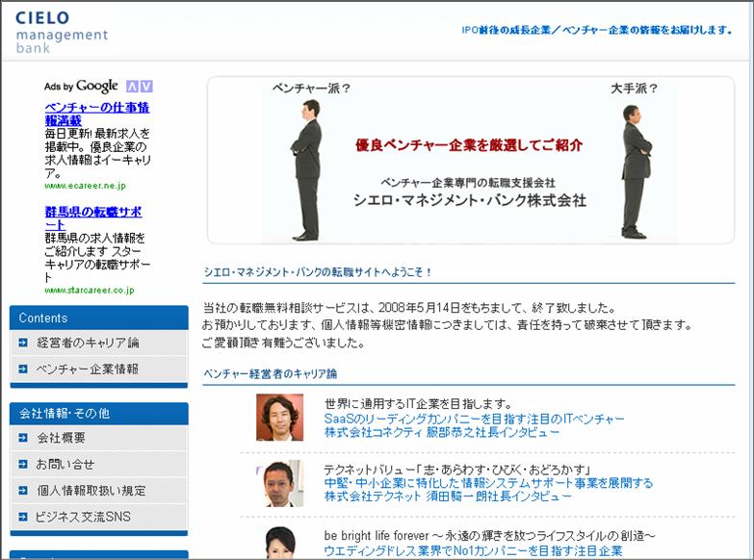The width and height of the screenshot is (754, 560).
Task: Click the arrow icon beside 経営者のキャリア論
Action: (x=22, y=343)
